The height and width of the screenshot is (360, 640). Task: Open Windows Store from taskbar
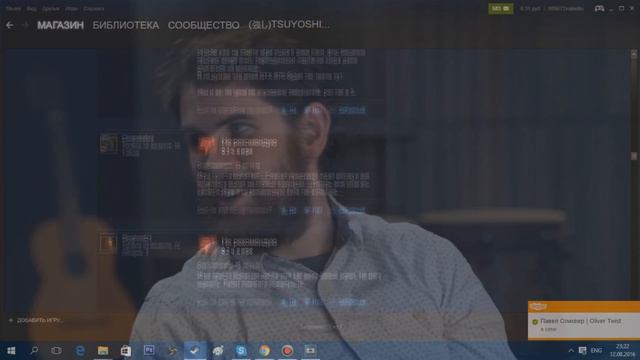click(x=126, y=350)
